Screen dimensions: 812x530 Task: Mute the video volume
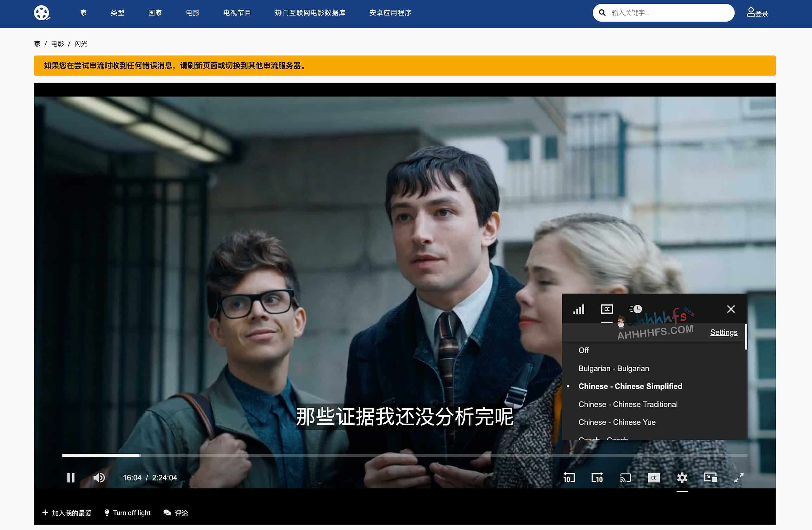pyautogui.click(x=99, y=478)
